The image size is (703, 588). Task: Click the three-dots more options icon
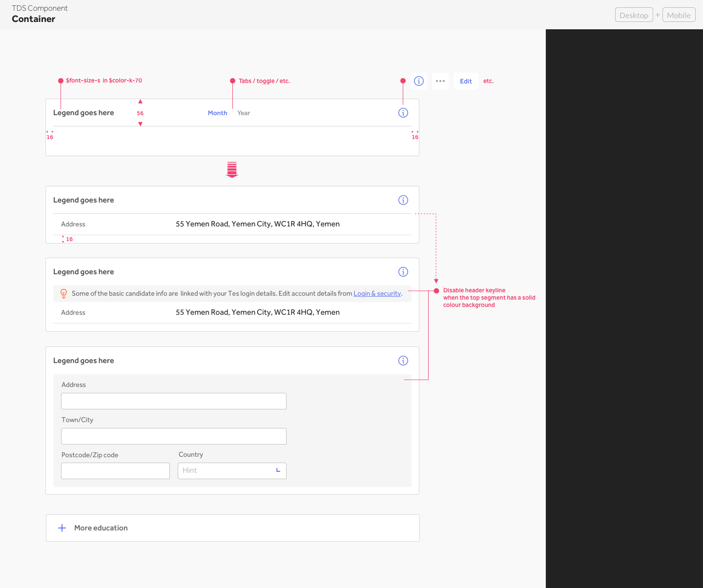pos(440,81)
